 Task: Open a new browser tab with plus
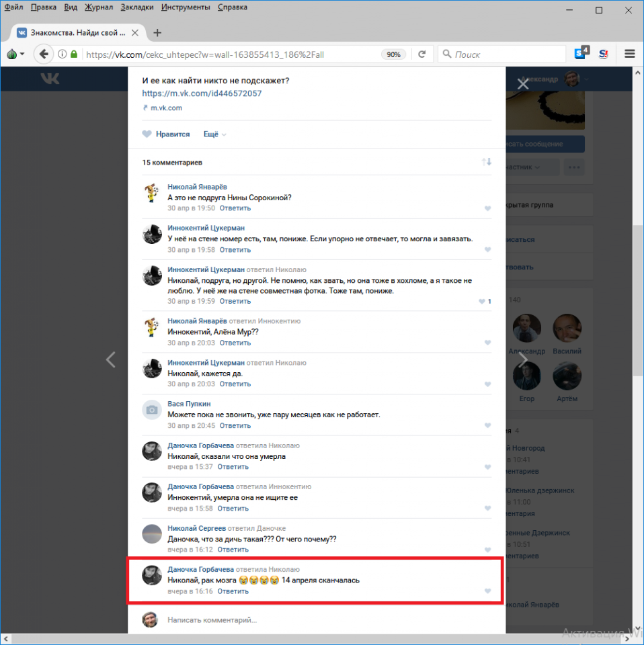(x=157, y=32)
